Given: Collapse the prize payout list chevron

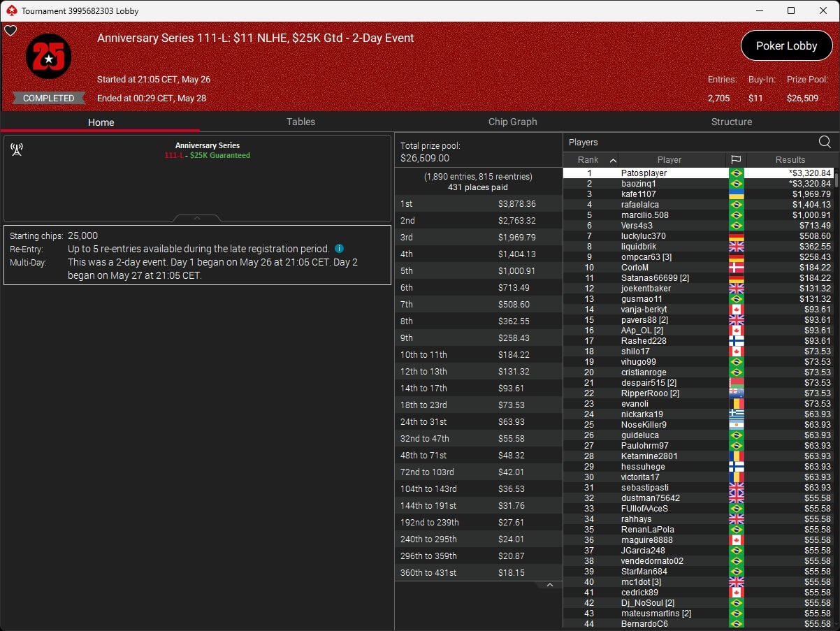Looking at the screenshot, I should point(549,585).
